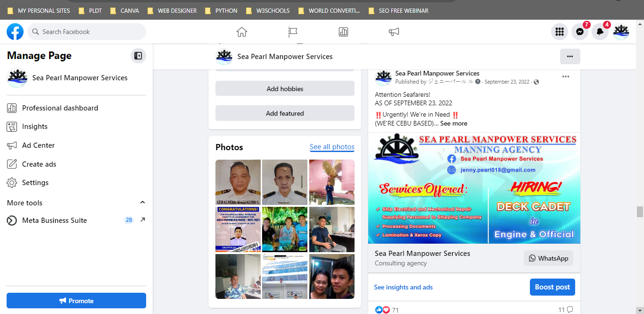Click the Professional dashboard sidebar icon
This screenshot has width=644, height=314.
coord(12,108)
